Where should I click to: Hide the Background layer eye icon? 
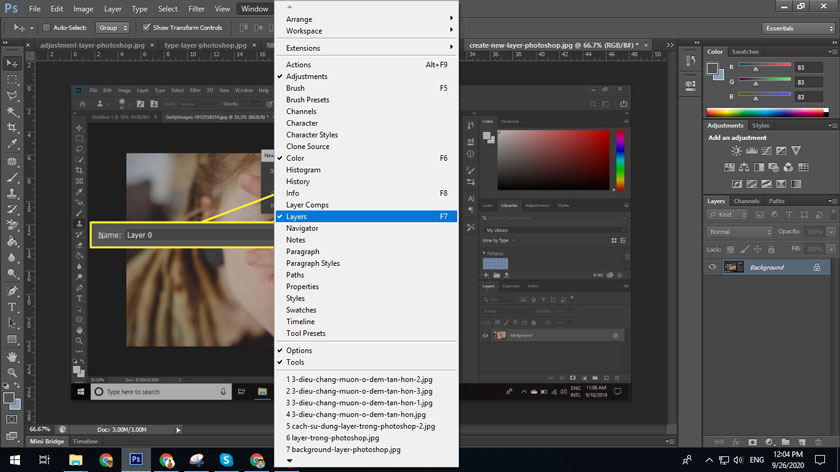(712, 267)
